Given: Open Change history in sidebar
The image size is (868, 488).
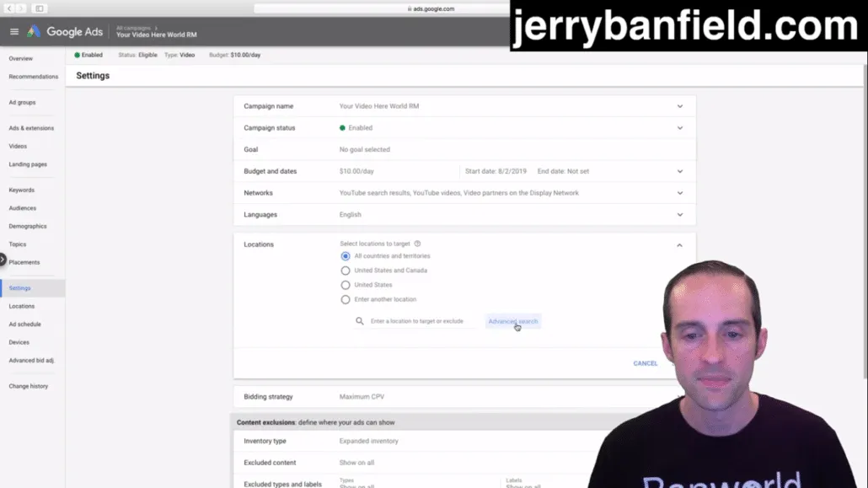Looking at the screenshot, I should [29, 386].
